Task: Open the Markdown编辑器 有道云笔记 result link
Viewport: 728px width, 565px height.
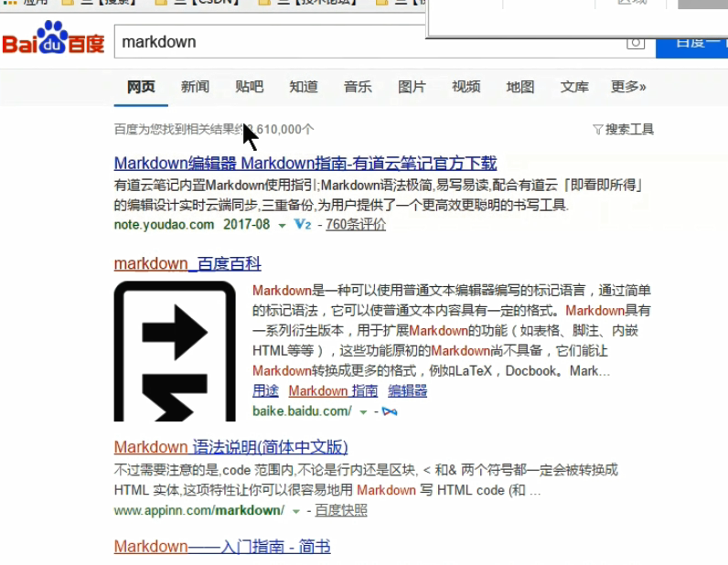Action: coord(305,164)
